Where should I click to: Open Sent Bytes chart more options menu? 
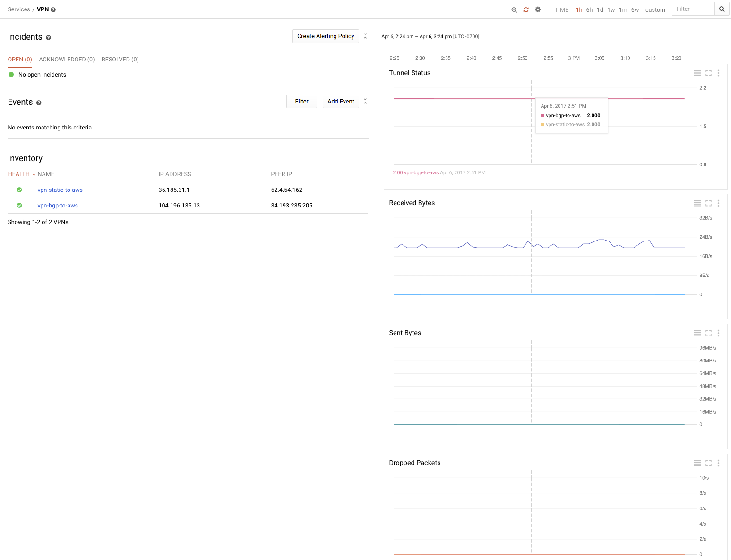pyautogui.click(x=718, y=333)
